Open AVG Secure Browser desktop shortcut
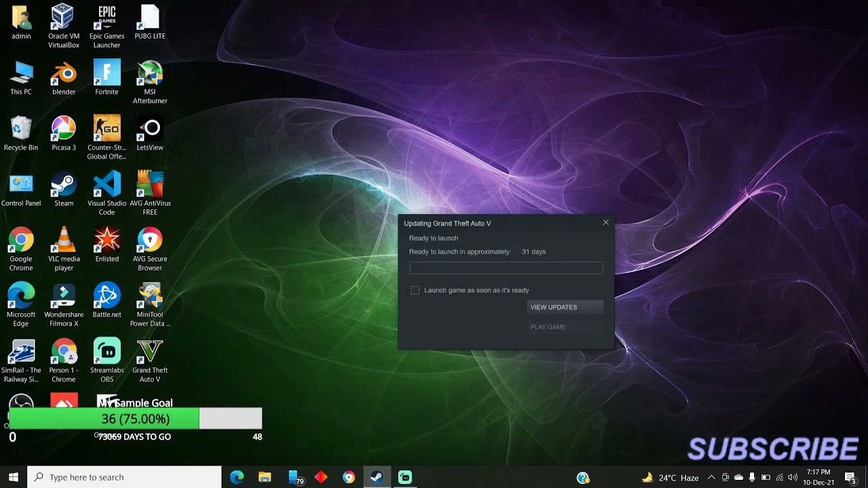This screenshot has width=868, height=488. pyautogui.click(x=150, y=249)
